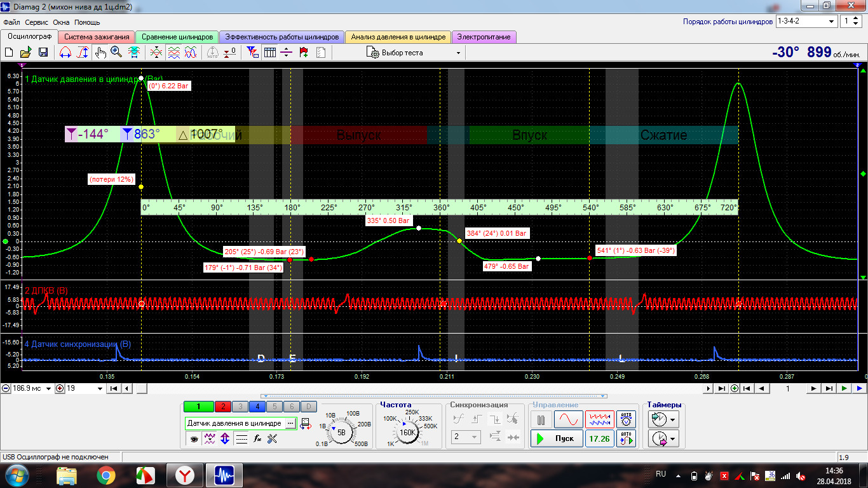This screenshot has height=488, width=868.
Task: Click the Пуск start button
Action: pyautogui.click(x=557, y=438)
